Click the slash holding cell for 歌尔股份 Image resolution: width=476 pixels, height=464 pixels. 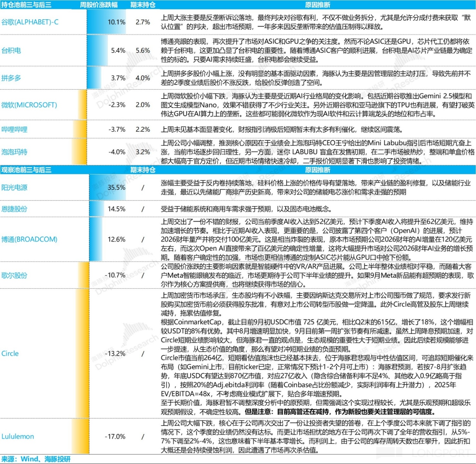click(x=143, y=275)
